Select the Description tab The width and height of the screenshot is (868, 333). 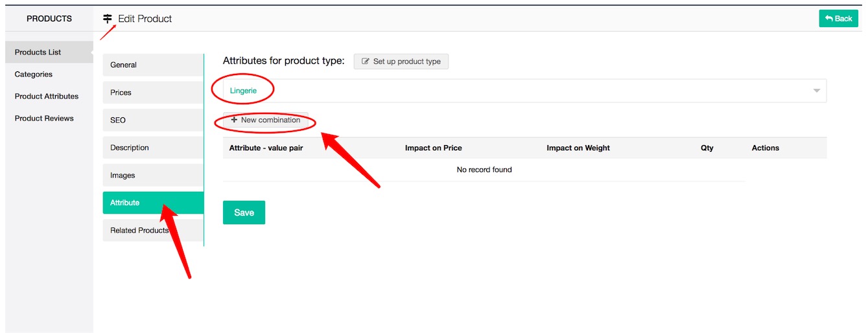click(x=130, y=148)
